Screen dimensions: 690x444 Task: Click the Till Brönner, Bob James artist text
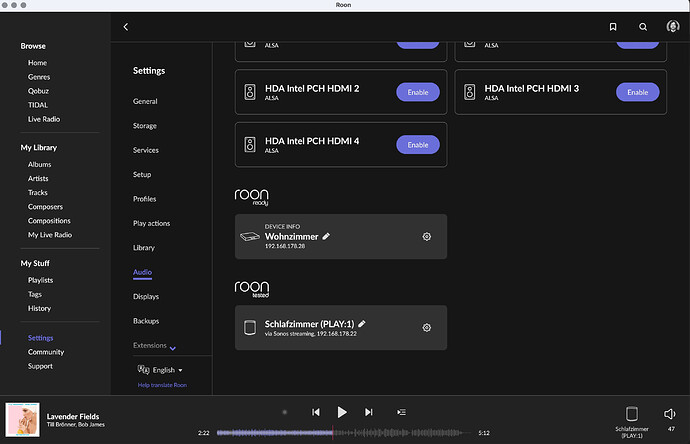(76, 425)
